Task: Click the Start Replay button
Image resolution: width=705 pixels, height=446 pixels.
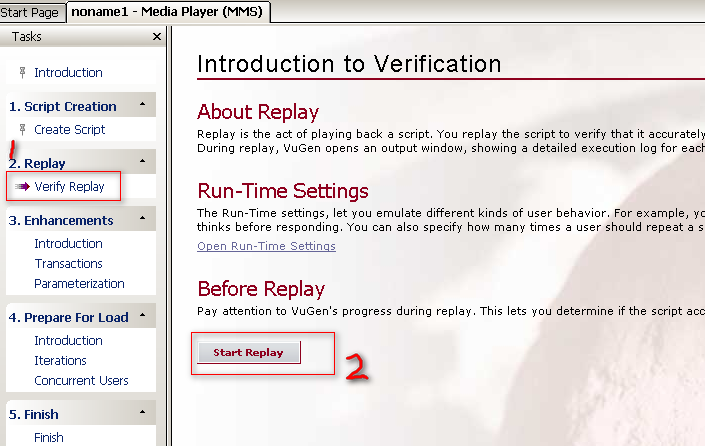Action: tap(249, 352)
